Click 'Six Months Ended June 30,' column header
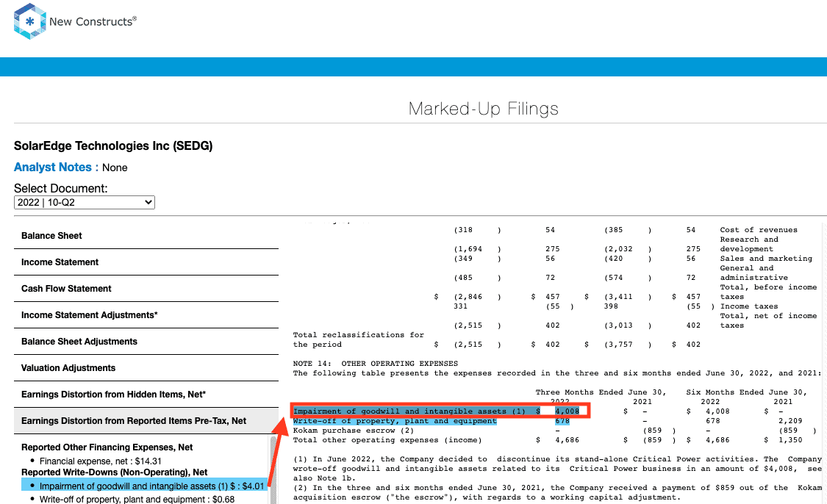827x504 pixels. pyautogui.click(x=746, y=392)
